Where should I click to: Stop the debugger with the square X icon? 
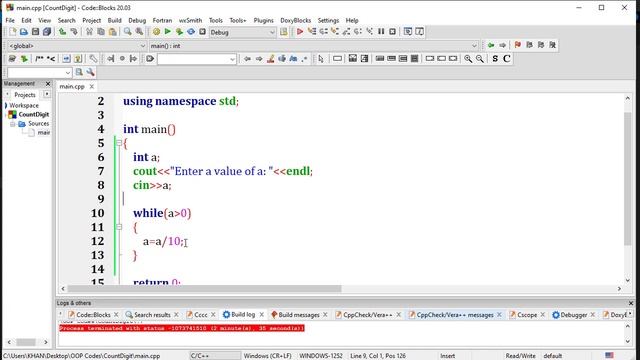click(392, 32)
